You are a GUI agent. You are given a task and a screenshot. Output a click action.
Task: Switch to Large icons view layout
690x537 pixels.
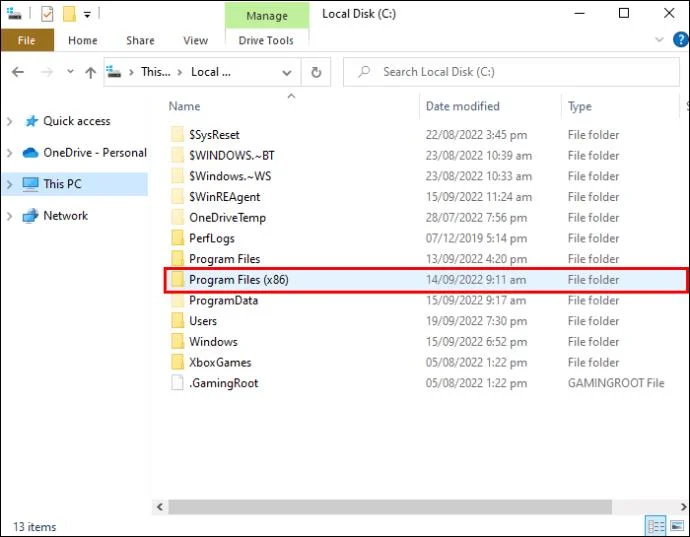(x=677, y=526)
